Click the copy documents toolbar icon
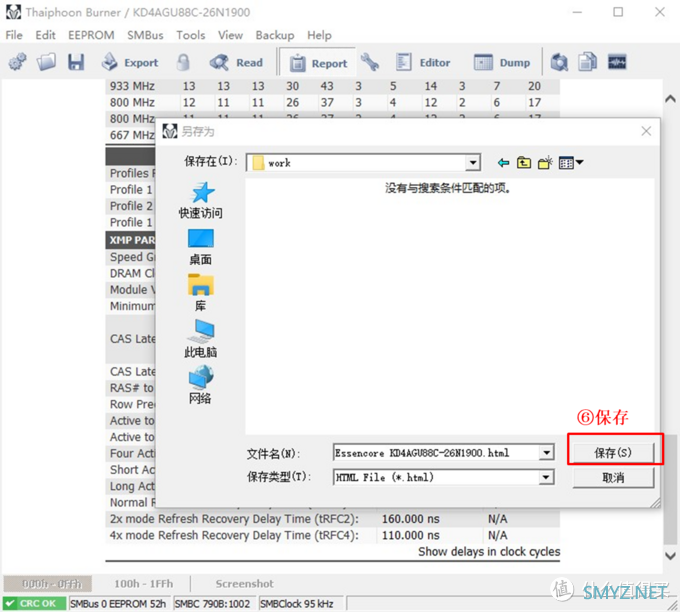 pos(588,62)
